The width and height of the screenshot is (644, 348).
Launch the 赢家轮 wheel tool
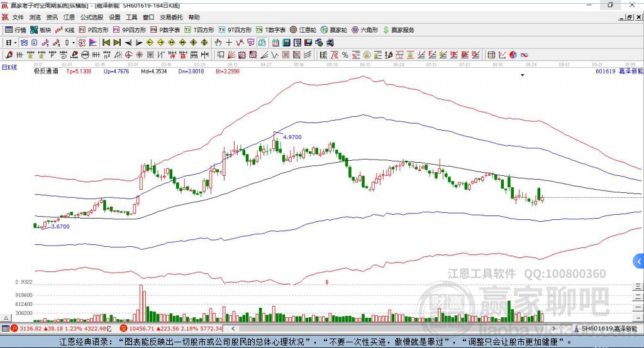(334, 30)
